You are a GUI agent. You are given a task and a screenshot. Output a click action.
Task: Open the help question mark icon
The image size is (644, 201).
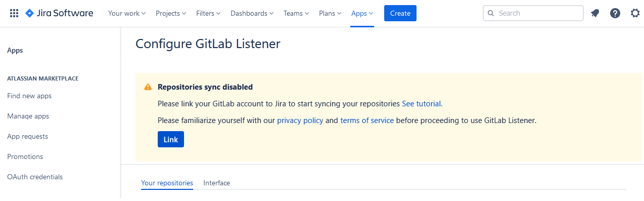615,13
